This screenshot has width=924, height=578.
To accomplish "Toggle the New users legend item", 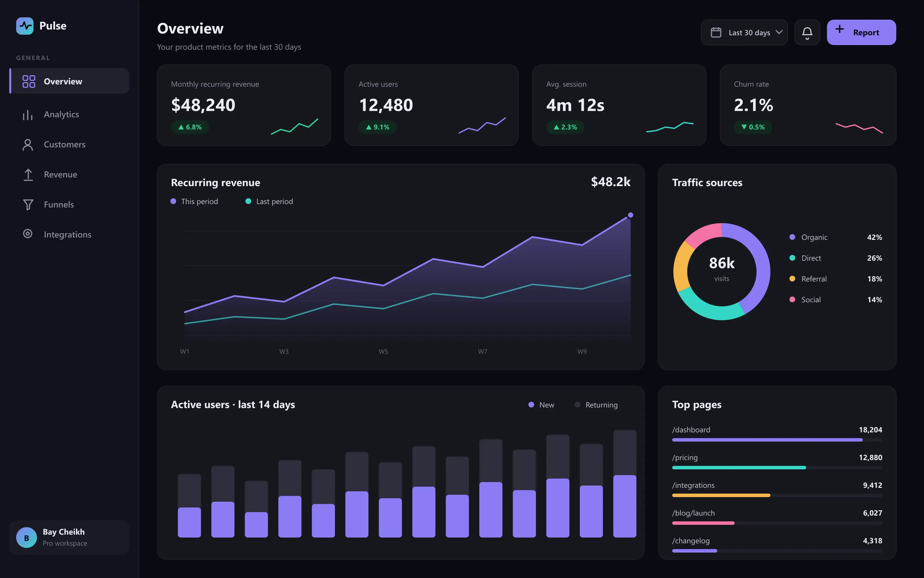I will [x=541, y=404].
